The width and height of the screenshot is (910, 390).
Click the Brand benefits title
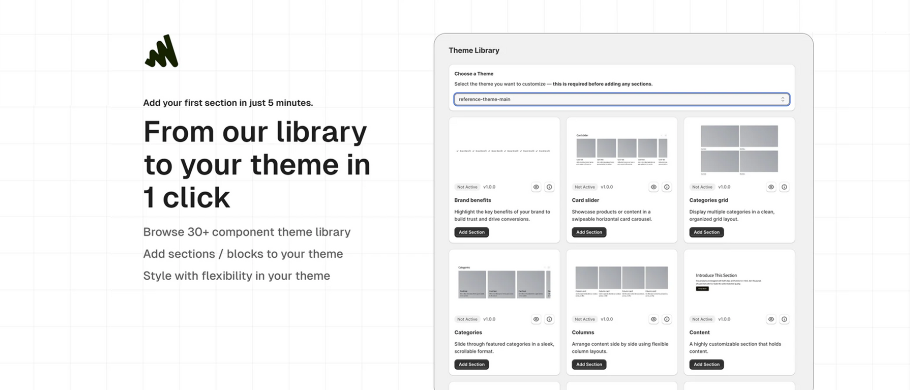[x=472, y=200]
